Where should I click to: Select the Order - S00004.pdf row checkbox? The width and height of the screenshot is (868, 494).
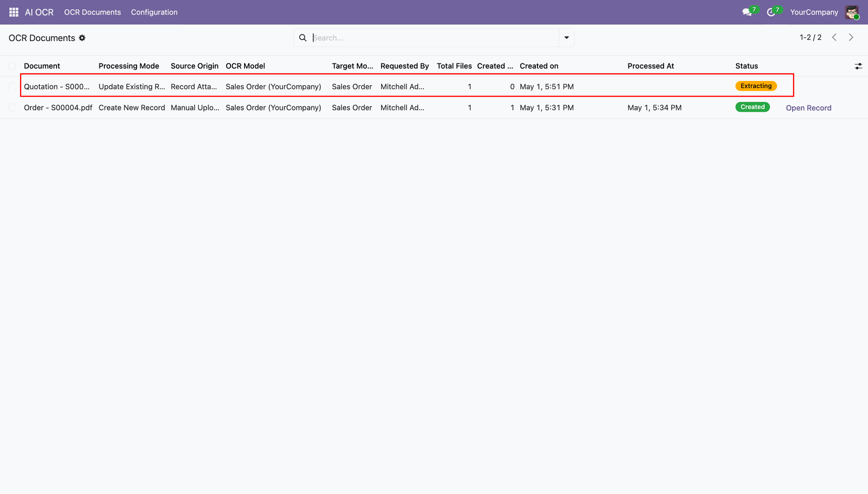(x=12, y=108)
